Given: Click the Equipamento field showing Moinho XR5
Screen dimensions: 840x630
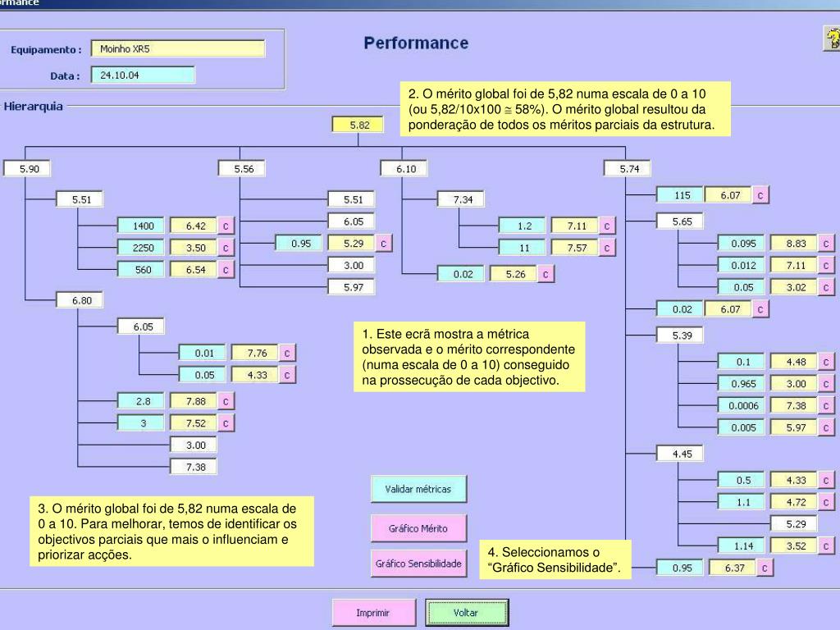Looking at the screenshot, I should click(178, 48).
